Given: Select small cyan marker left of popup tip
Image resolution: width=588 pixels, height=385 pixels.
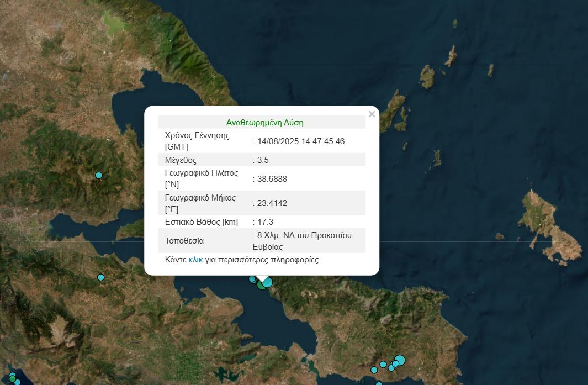Looking at the screenshot, I should [x=252, y=279].
